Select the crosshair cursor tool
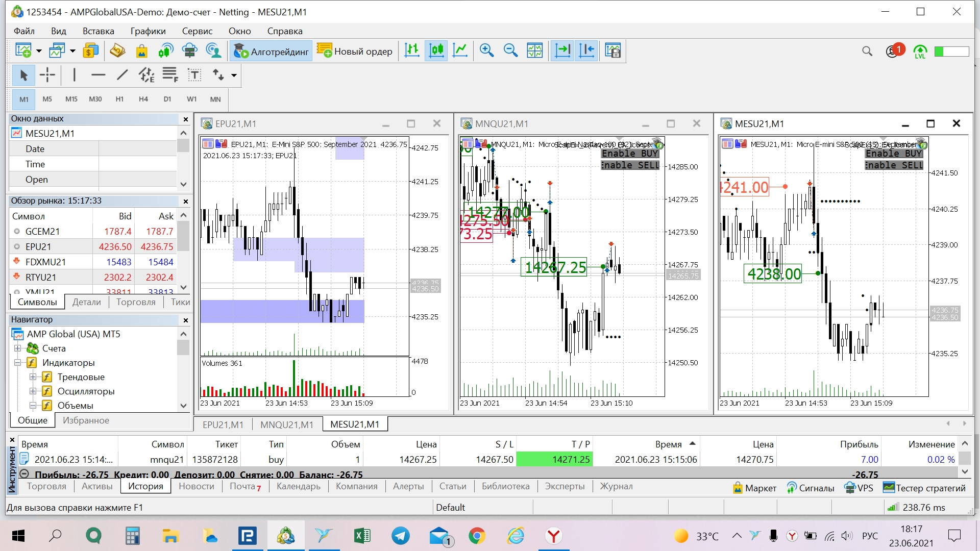The width and height of the screenshot is (980, 551). [47, 75]
